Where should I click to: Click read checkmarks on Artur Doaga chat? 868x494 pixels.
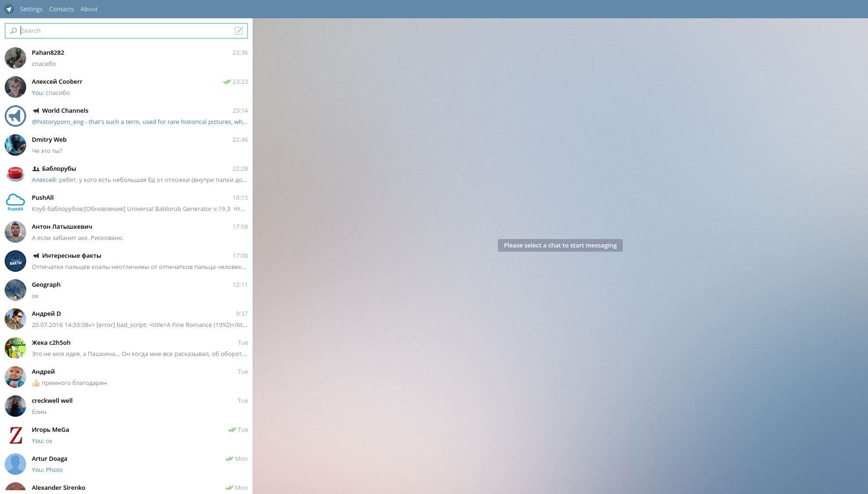[x=229, y=459]
